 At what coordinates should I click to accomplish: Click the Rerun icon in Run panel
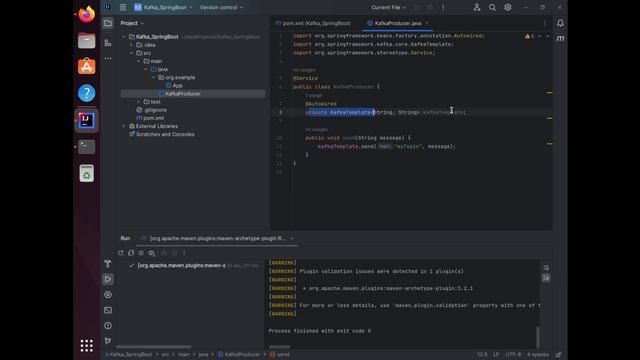coord(121,253)
